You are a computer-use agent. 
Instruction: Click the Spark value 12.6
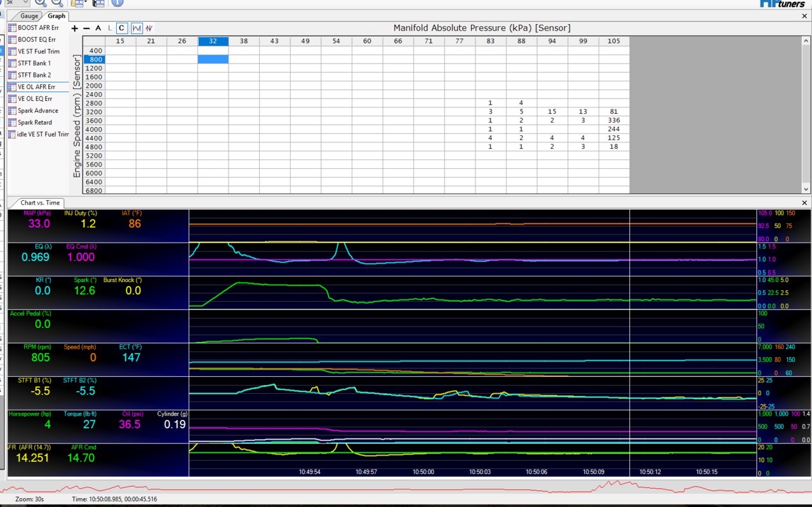click(x=84, y=290)
